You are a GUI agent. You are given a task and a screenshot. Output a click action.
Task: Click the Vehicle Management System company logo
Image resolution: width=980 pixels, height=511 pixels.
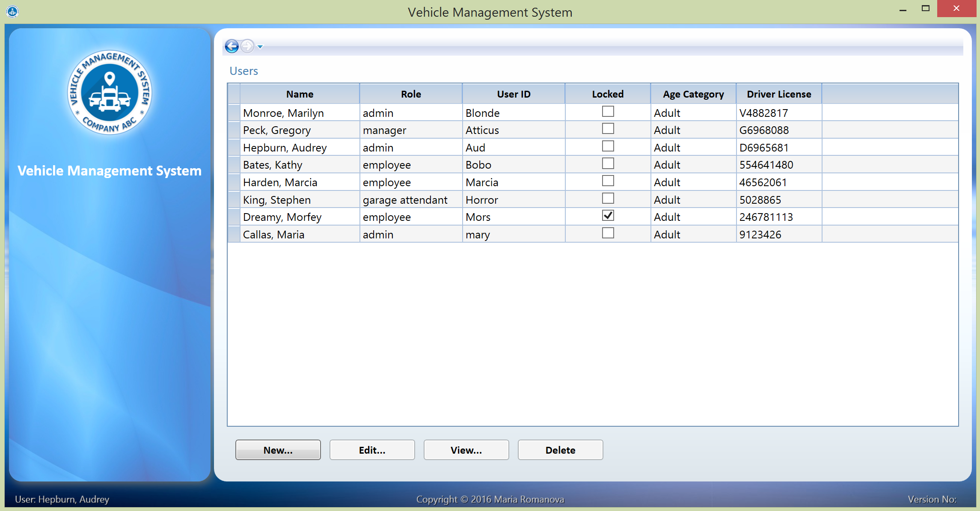tap(110, 92)
